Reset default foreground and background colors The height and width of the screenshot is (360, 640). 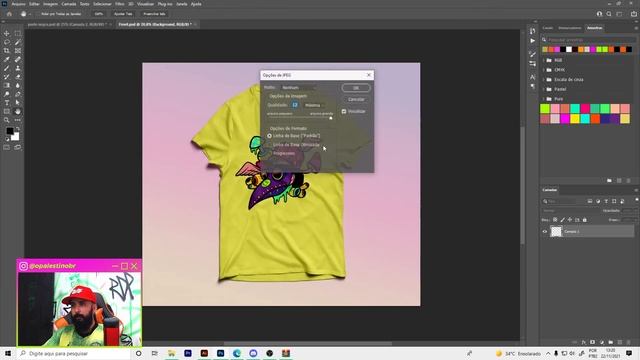pyautogui.click(x=7, y=139)
